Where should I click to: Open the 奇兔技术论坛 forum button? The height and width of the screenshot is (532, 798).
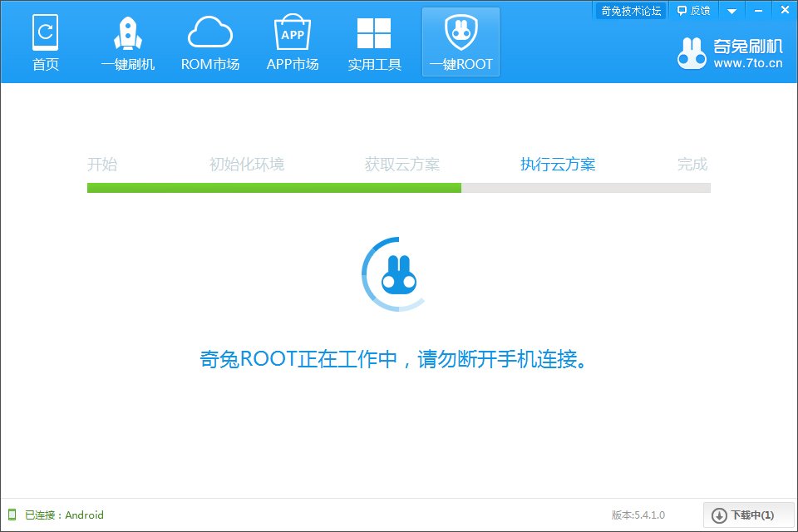629,10
